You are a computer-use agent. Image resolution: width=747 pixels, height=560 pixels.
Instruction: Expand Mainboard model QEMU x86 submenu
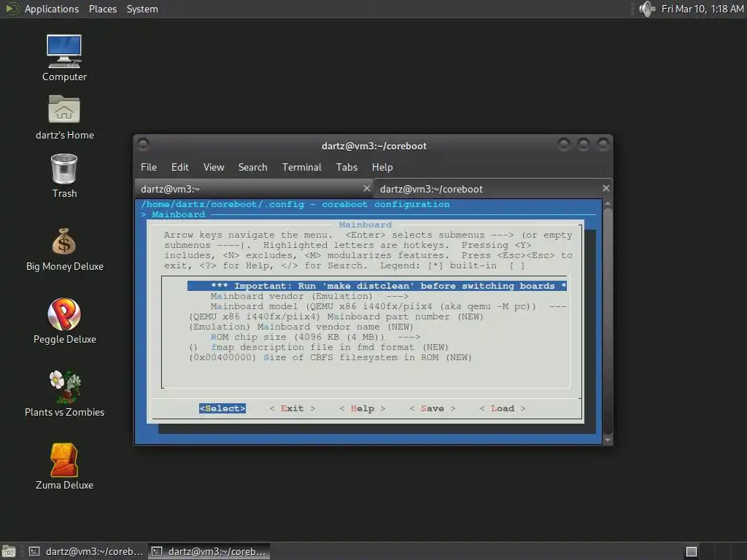(x=388, y=306)
